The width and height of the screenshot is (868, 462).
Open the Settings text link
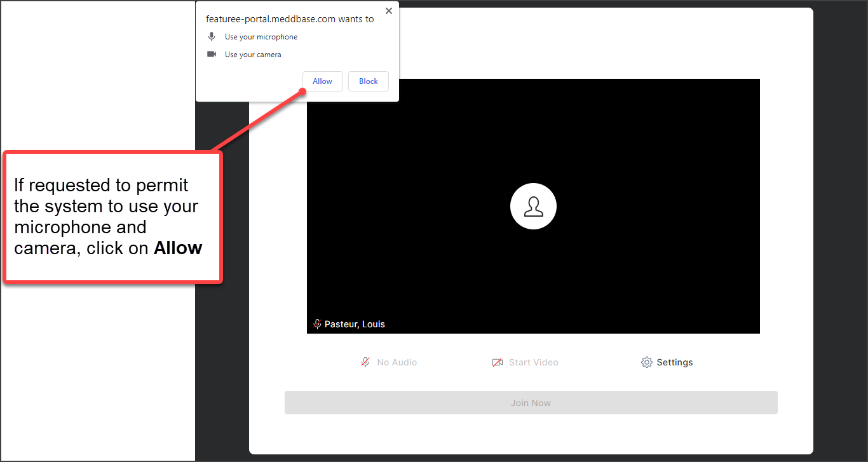point(674,362)
